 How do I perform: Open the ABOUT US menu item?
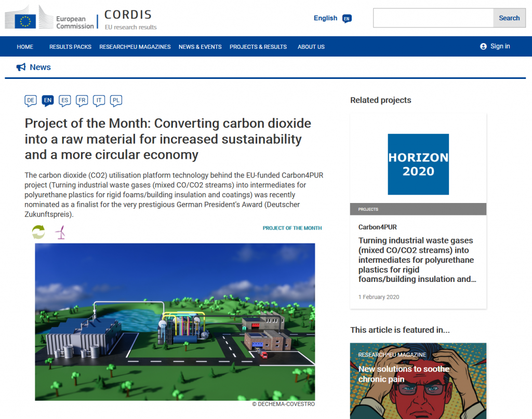tap(311, 47)
